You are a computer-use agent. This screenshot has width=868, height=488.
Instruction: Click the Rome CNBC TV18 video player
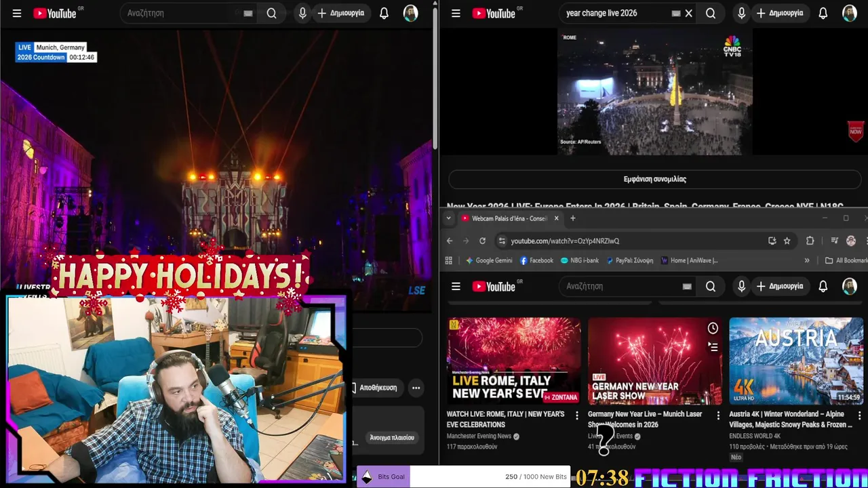coord(655,91)
